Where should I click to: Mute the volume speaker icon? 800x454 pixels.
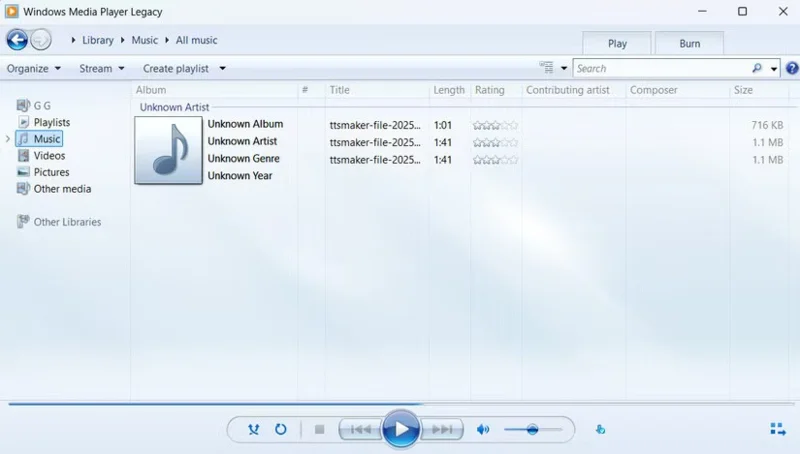(483, 429)
